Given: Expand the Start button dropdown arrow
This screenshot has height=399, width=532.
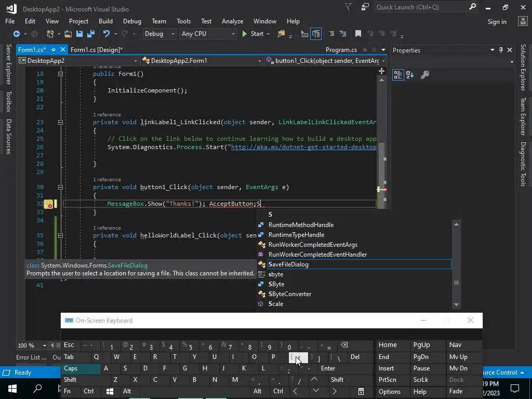Looking at the screenshot, I should click(x=268, y=34).
